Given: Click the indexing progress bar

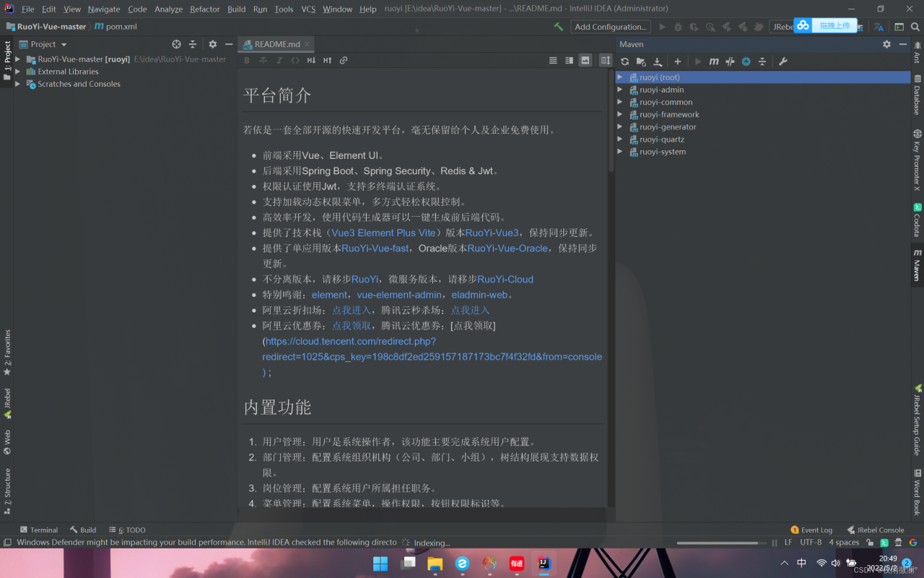Looking at the screenshot, I should tap(722, 543).
